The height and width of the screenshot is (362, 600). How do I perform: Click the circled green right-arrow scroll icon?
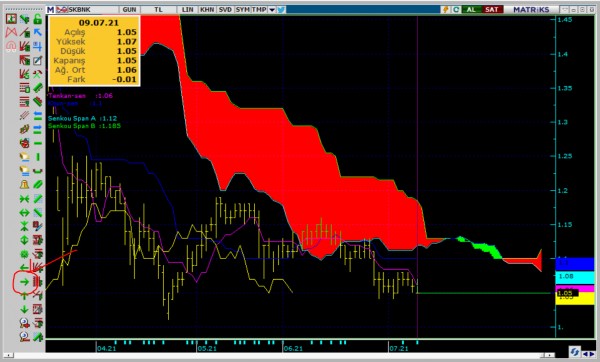point(24,282)
